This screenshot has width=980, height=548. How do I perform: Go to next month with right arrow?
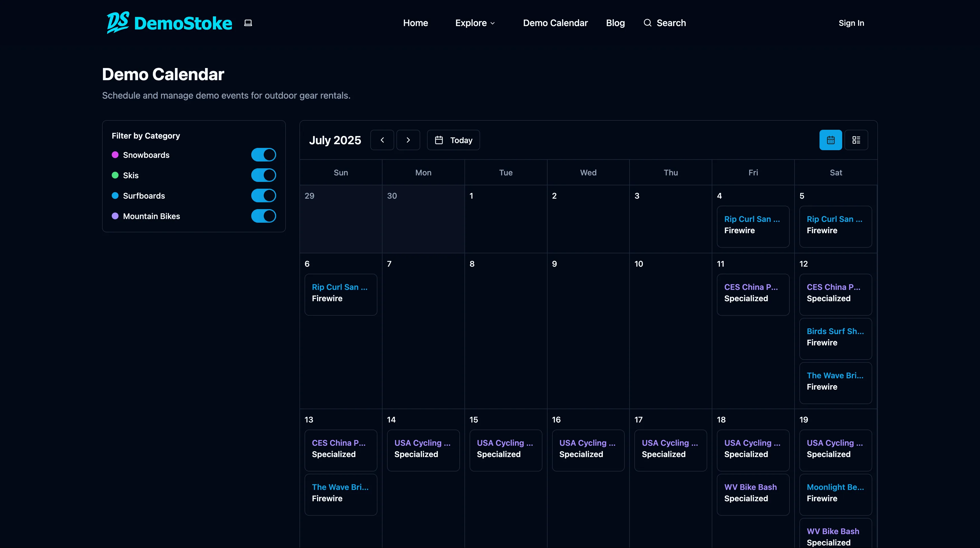[408, 140]
